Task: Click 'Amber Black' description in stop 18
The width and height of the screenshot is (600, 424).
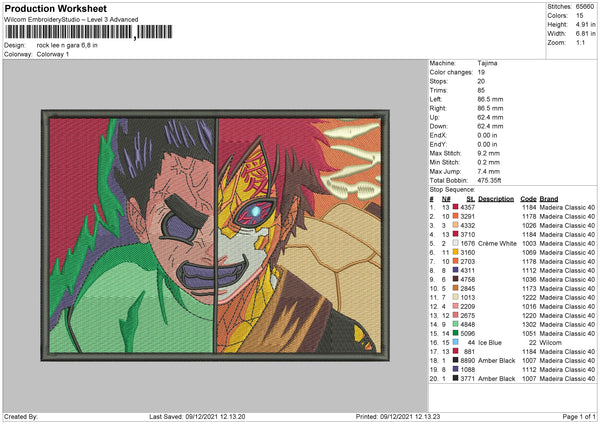Action: (497, 360)
